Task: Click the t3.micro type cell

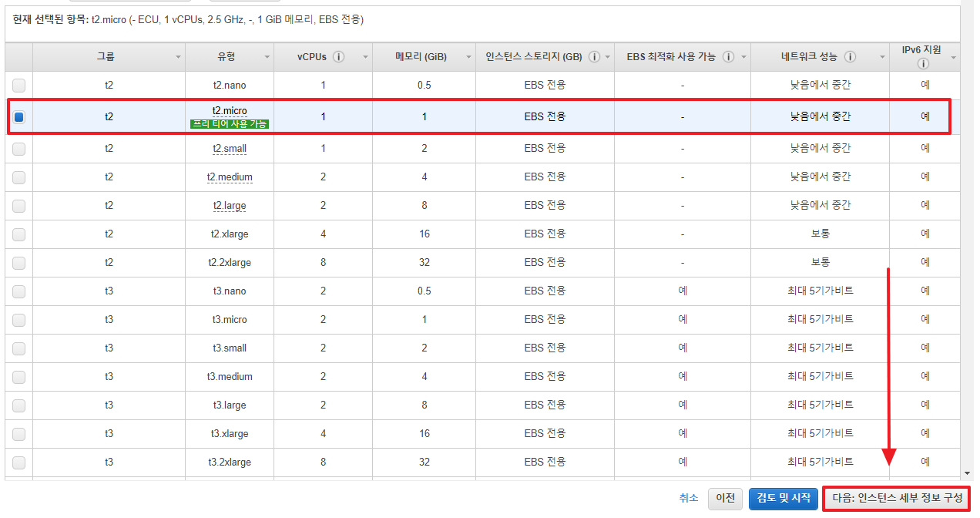Action: pos(230,320)
